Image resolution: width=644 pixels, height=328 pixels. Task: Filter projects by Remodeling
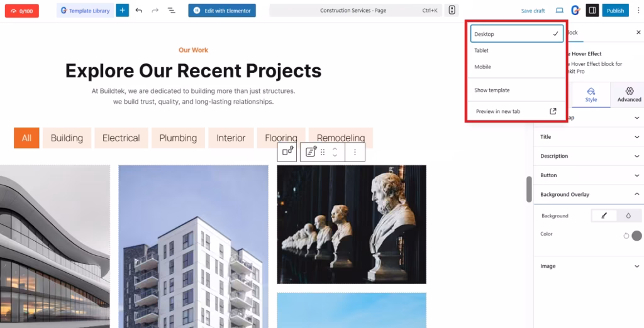pyautogui.click(x=341, y=137)
